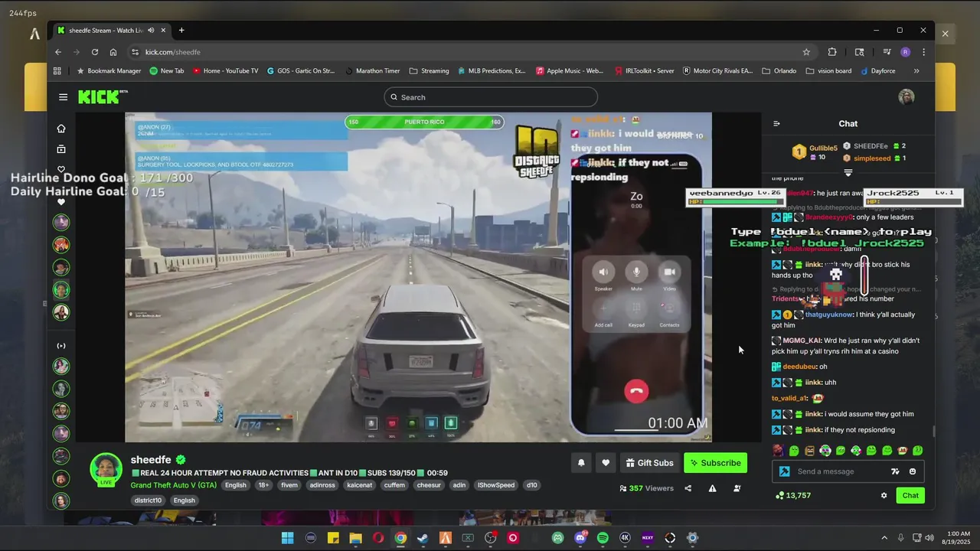This screenshot has height=551, width=980.
Task: Share the stream using the share icon
Action: click(x=688, y=488)
